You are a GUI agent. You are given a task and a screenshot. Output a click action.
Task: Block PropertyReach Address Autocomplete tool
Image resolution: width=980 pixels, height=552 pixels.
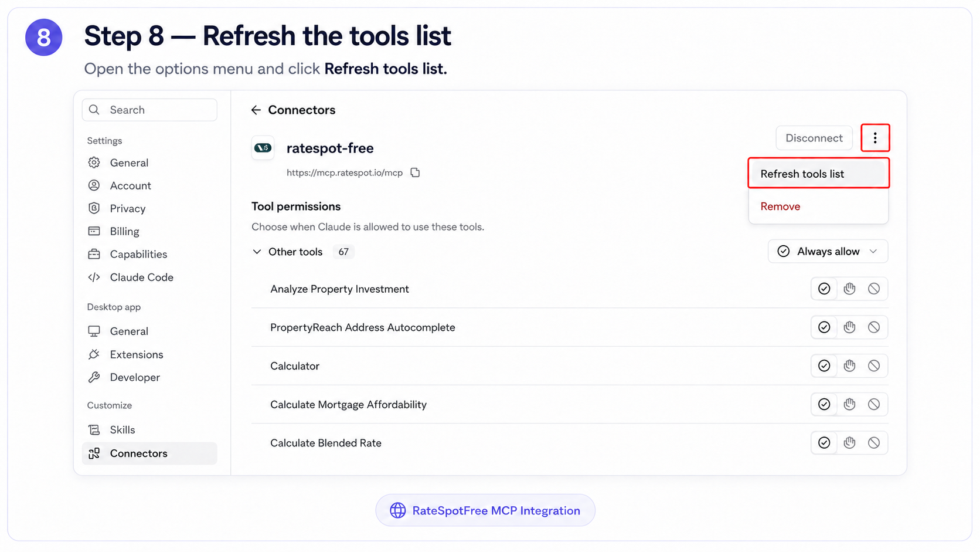pos(874,327)
